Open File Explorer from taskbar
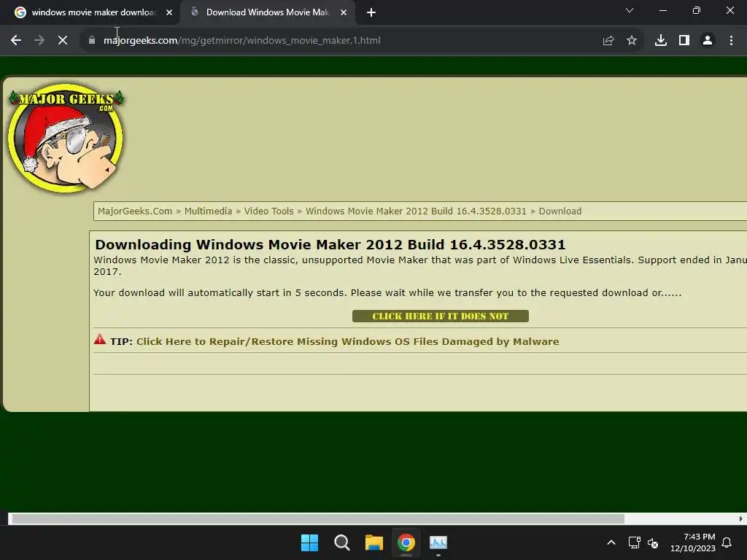Viewport: 747px width, 560px height. [374, 542]
